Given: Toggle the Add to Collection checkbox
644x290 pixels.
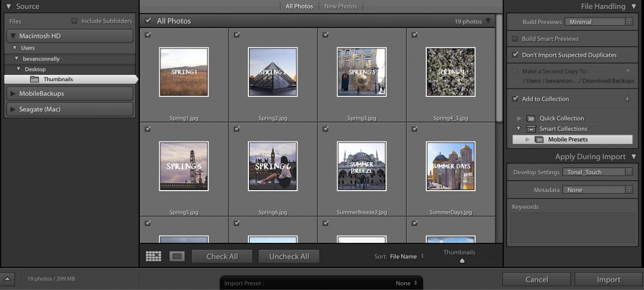Looking at the screenshot, I should tap(514, 99).
